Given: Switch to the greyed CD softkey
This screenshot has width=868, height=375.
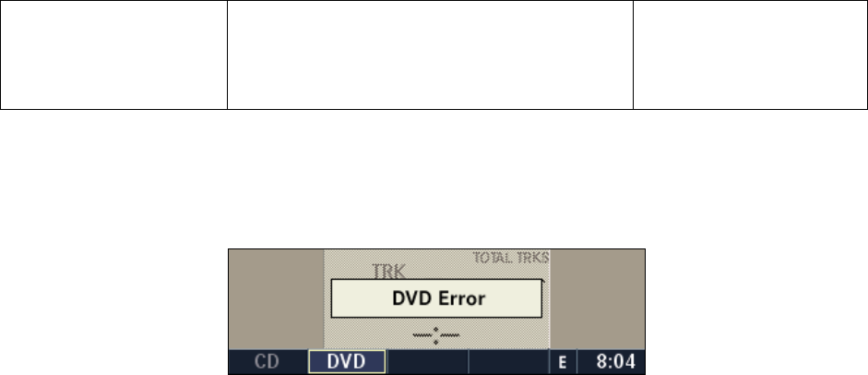Looking at the screenshot, I should pyautogui.click(x=268, y=362).
